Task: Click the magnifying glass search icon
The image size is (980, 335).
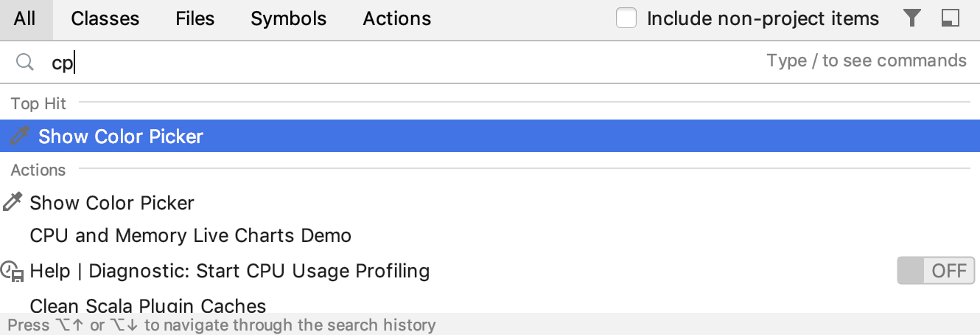Action: pos(25,63)
